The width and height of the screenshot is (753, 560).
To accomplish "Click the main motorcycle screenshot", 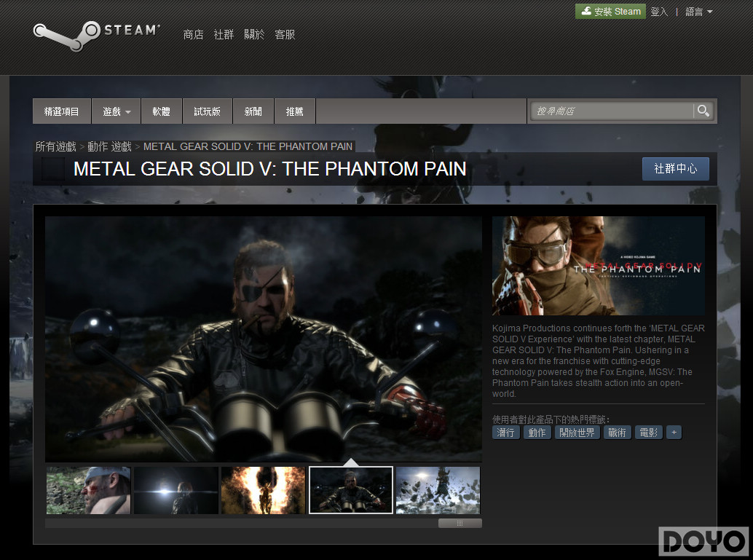I will tap(264, 339).
